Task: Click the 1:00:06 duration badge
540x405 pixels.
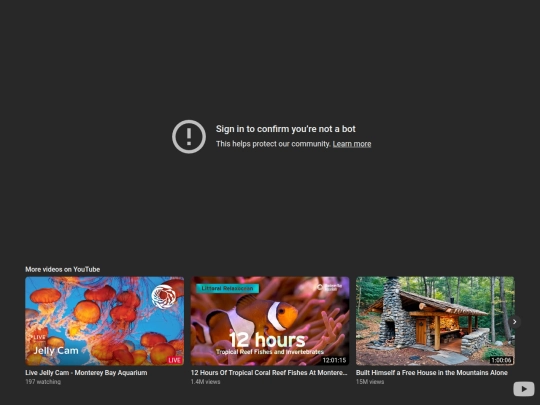Action: click(501, 360)
